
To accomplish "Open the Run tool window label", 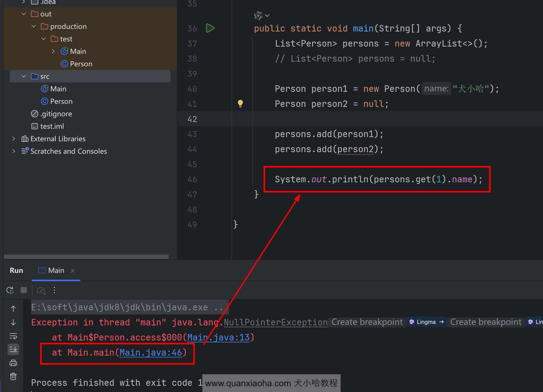I will (16, 271).
